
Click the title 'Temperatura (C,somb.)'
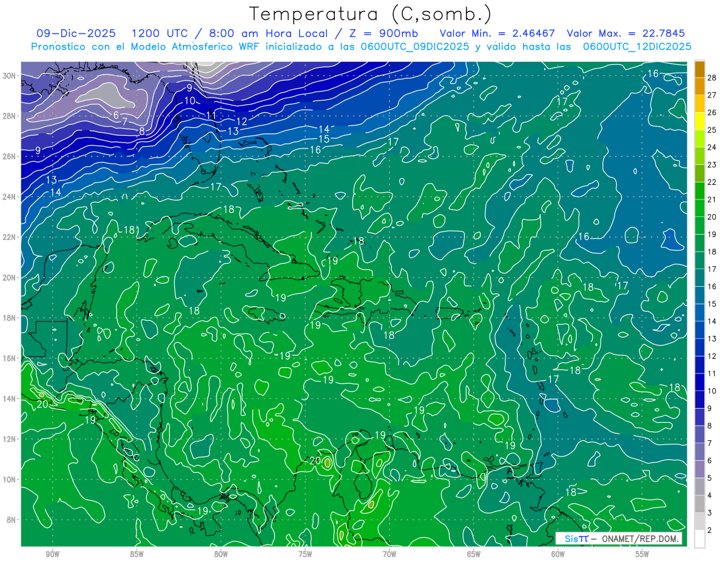[371, 15]
